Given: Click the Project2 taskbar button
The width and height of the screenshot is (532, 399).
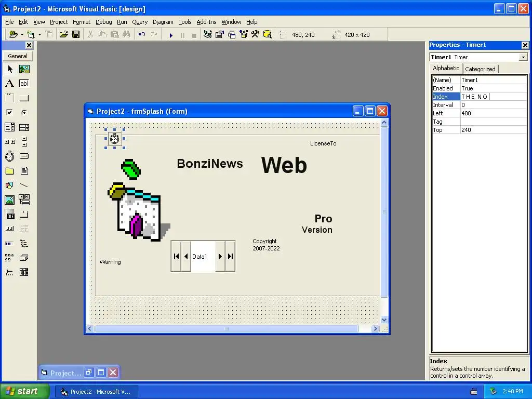Looking at the screenshot, I should click(97, 392).
